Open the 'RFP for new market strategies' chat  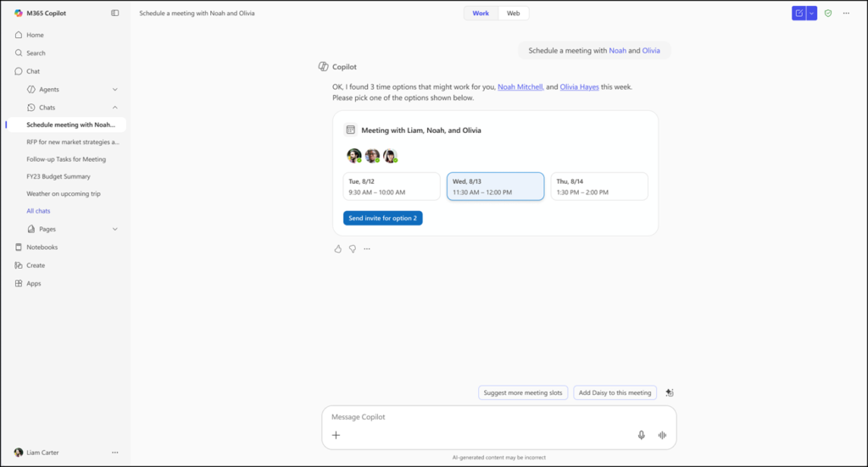[x=73, y=142]
